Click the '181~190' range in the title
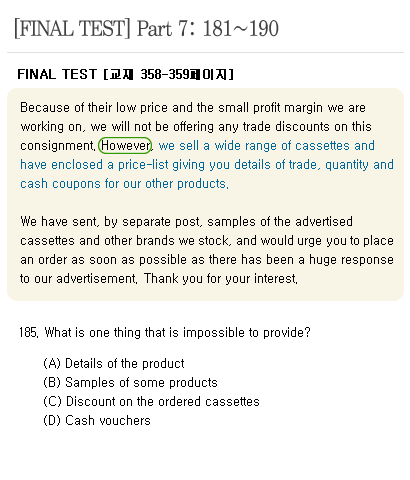 (241, 29)
